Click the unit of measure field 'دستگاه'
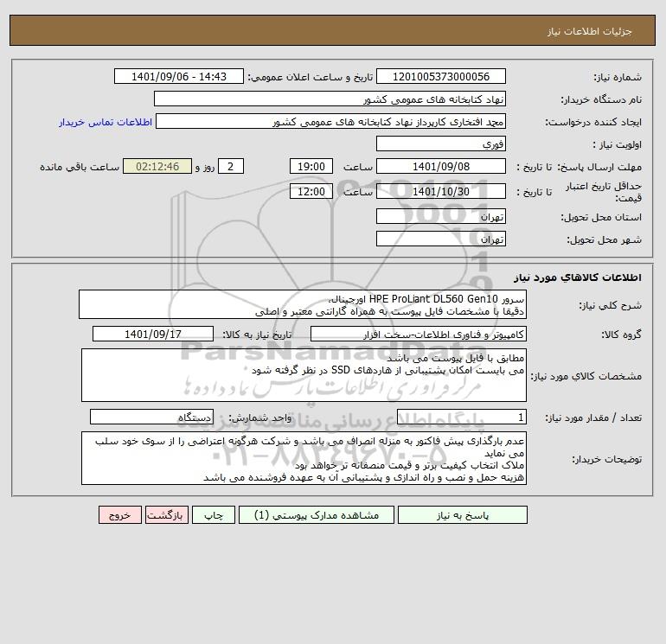 coord(151,417)
